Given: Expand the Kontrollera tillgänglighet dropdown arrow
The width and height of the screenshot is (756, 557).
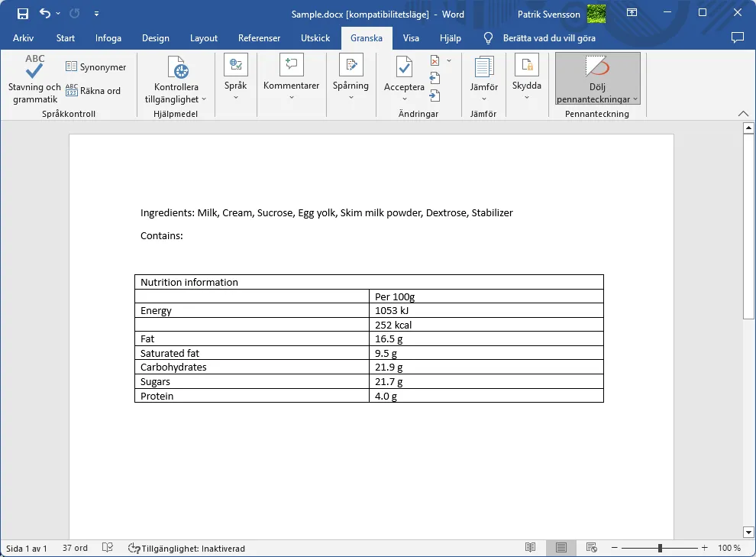Looking at the screenshot, I should coord(204,99).
